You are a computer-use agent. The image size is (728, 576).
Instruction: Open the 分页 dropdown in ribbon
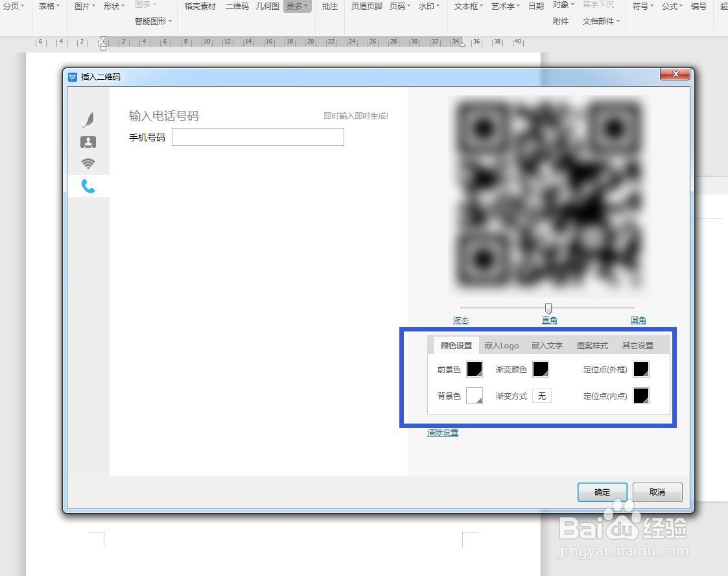click(14, 6)
